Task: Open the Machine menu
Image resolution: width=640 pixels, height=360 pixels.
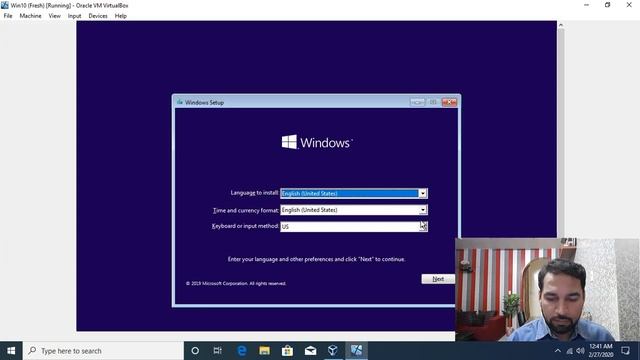Action: (x=30, y=16)
